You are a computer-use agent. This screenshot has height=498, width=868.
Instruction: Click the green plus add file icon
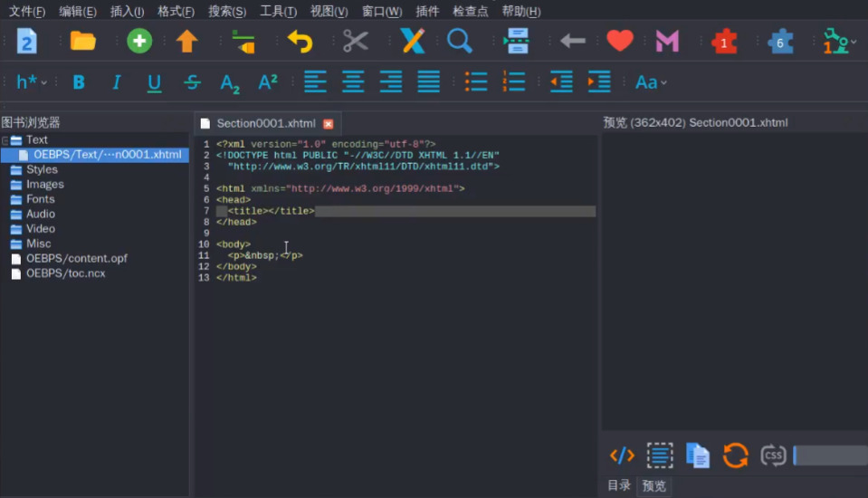click(x=139, y=41)
